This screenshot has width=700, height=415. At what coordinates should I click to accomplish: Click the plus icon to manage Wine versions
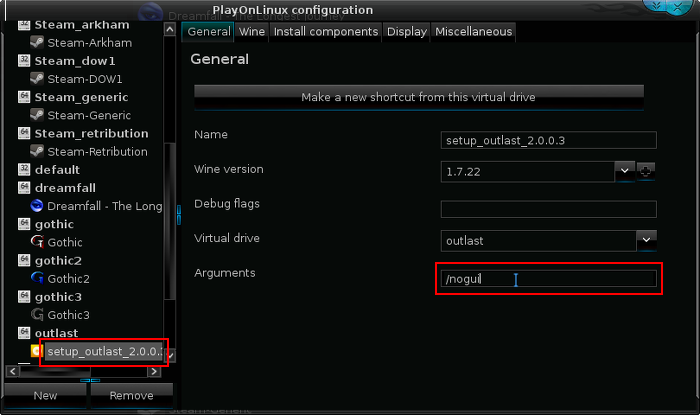click(x=646, y=171)
